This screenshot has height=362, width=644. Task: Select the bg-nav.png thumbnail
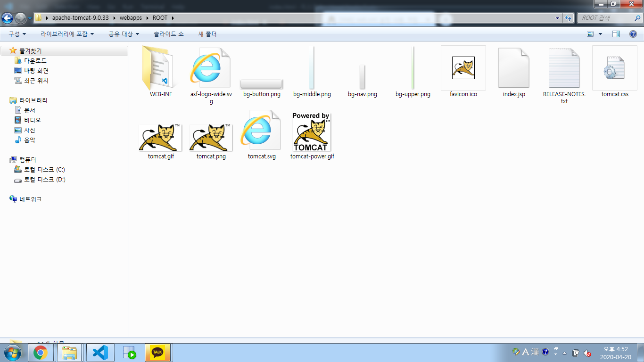click(362, 77)
